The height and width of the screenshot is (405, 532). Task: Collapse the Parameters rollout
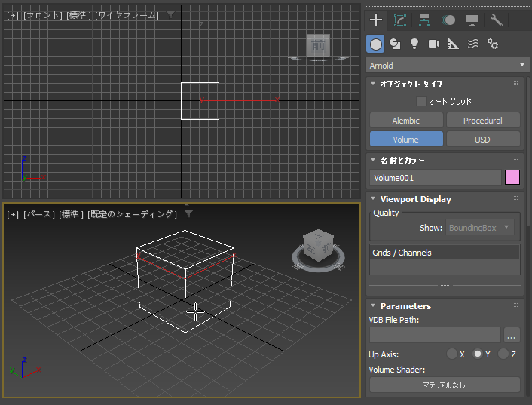[x=405, y=306]
